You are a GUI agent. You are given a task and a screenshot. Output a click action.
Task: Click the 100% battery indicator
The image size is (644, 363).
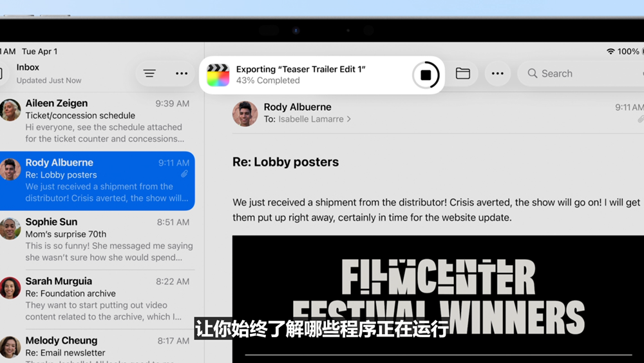click(630, 52)
